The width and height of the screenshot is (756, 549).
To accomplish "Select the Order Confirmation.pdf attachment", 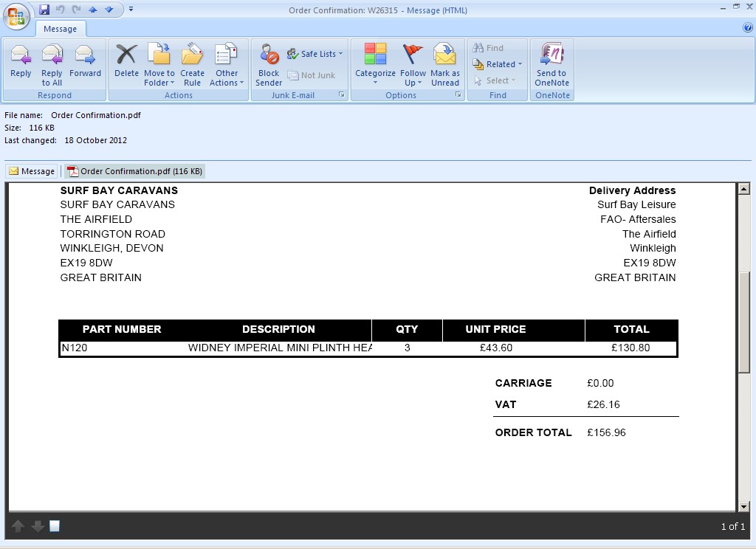I will [x=134, y=171].
